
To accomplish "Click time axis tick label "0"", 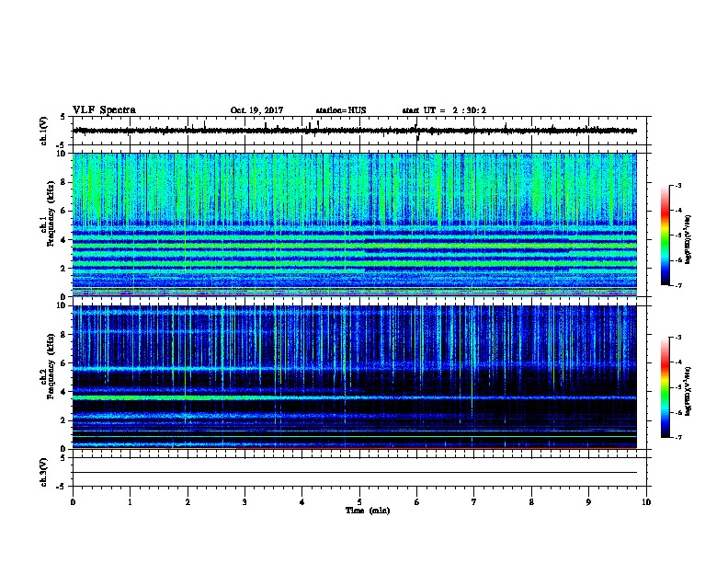I will (73, 501).
